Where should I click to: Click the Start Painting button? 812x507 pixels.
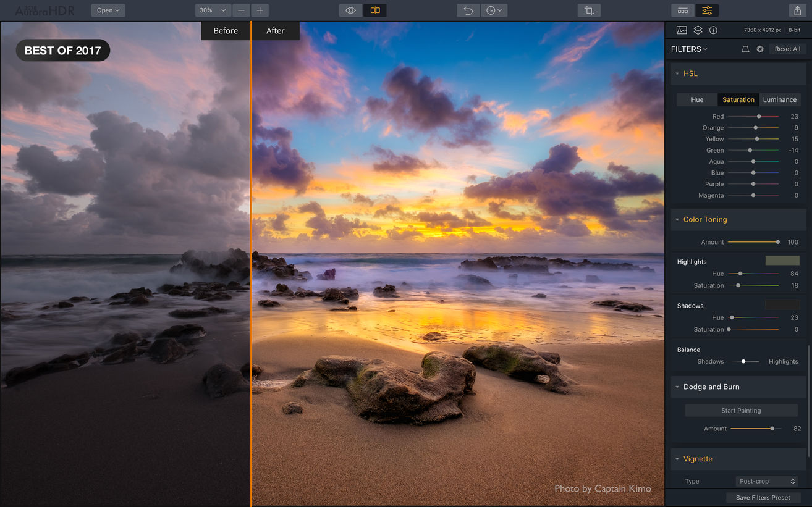click(x=741, y=411)
